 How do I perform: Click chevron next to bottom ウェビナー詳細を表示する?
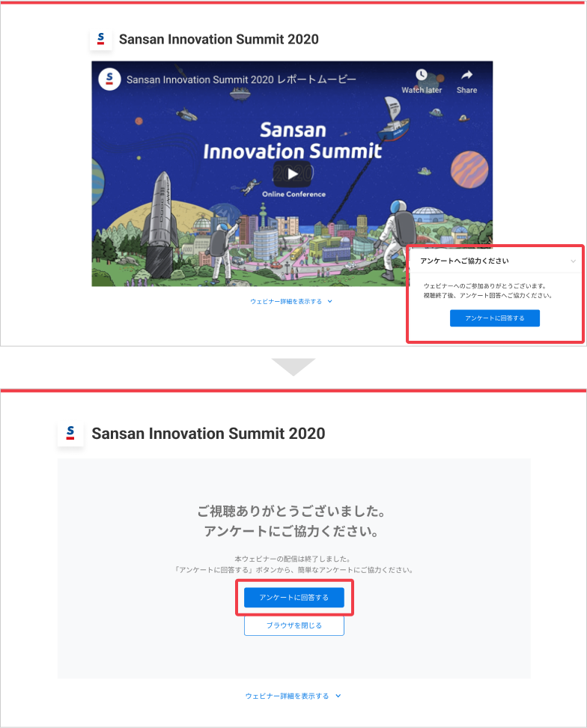338,696
